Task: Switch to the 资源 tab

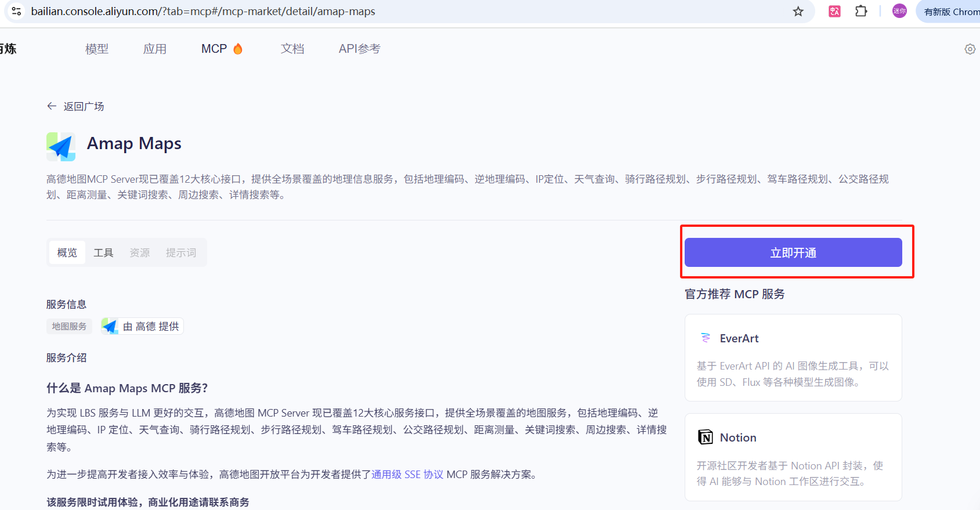Action: 140,252
